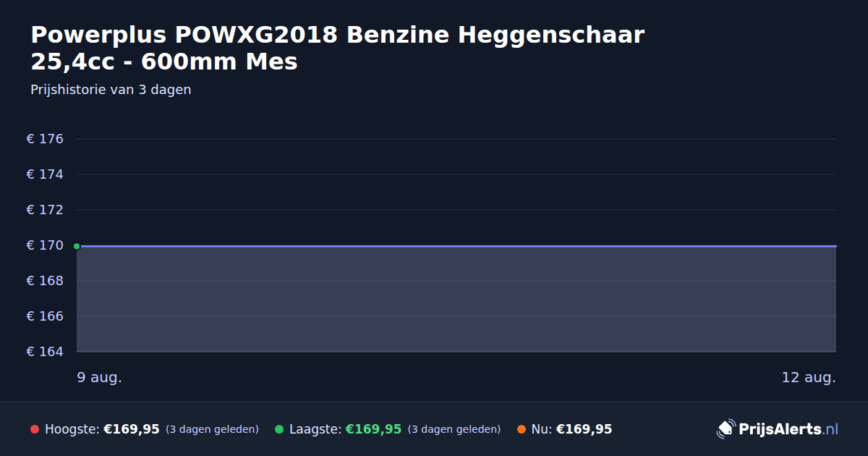
Task: Click the Nu price €169,95 value
Action: pos(584,429)
